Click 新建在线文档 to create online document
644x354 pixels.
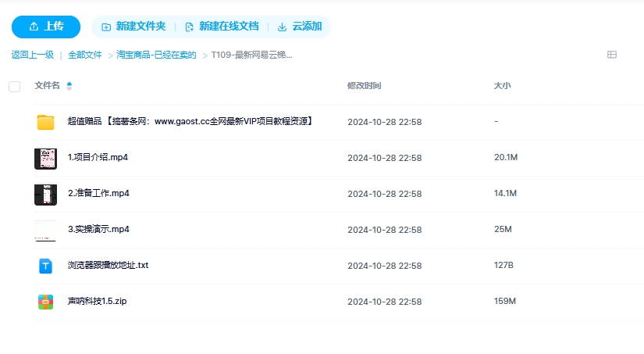coord(222,27)
